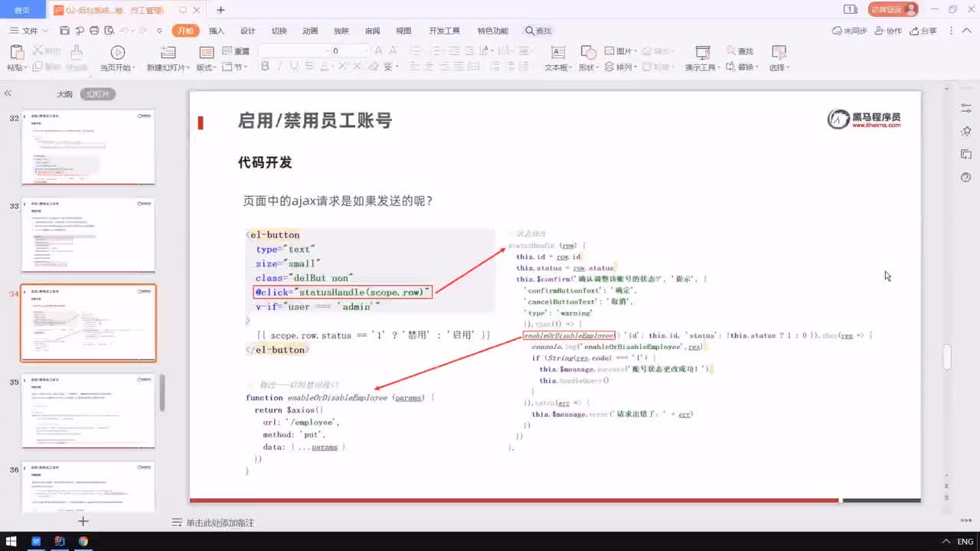This screenshot has width=980, height=551.
Task: Increase font size icon
Action: coord(378,51)
